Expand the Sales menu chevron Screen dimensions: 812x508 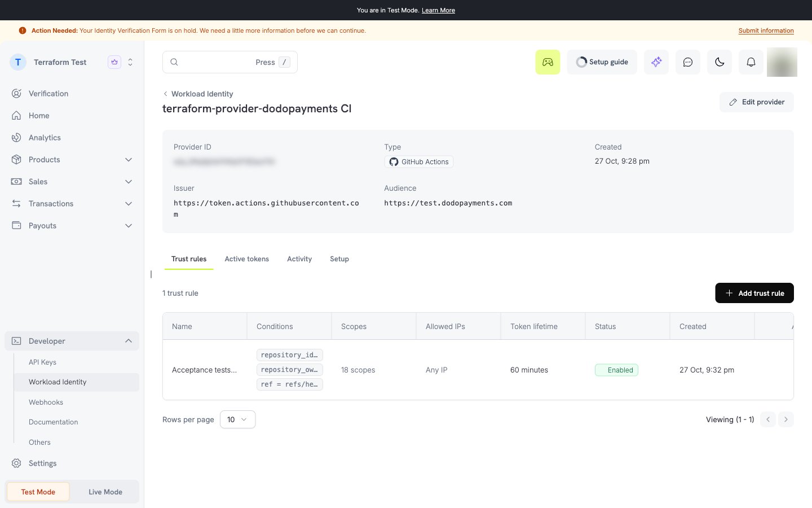129,182
